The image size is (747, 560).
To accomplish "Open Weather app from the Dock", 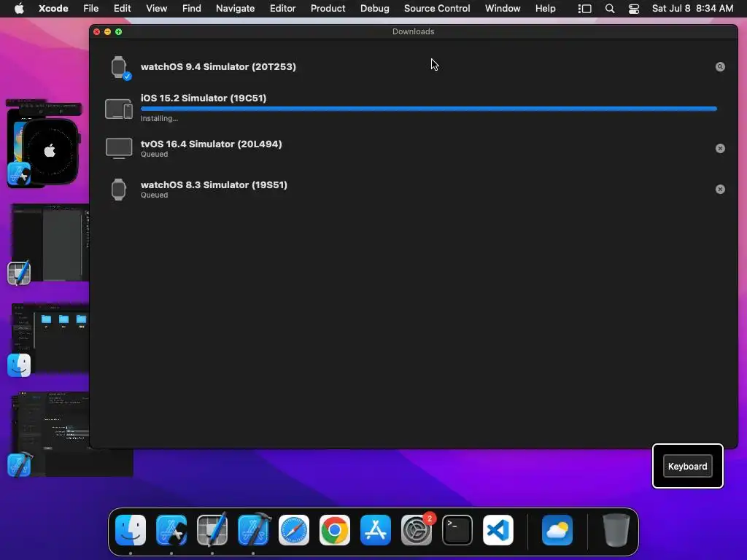I will click(557, 530).
